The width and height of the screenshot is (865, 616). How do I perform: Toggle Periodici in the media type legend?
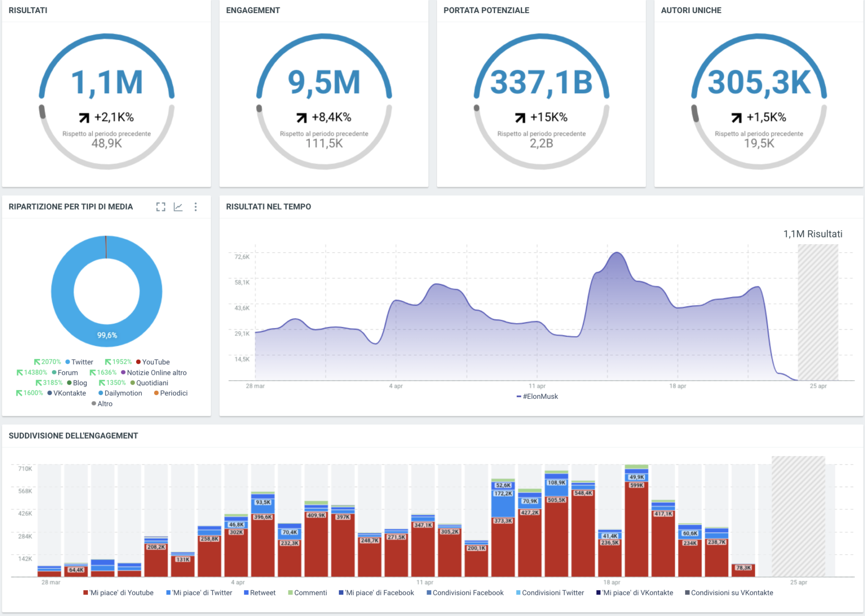[x=171, y=393]
